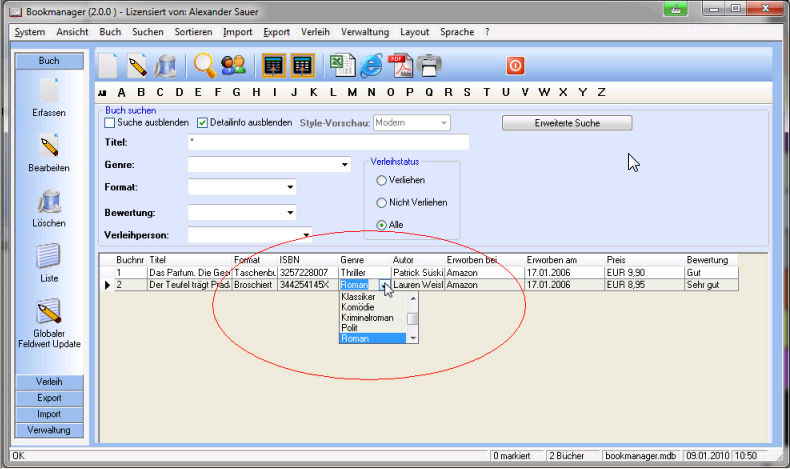Screen dimensions: 790x469
Task: Toggle the 'Suche ausblenden' checkbox
Action: 110,123
